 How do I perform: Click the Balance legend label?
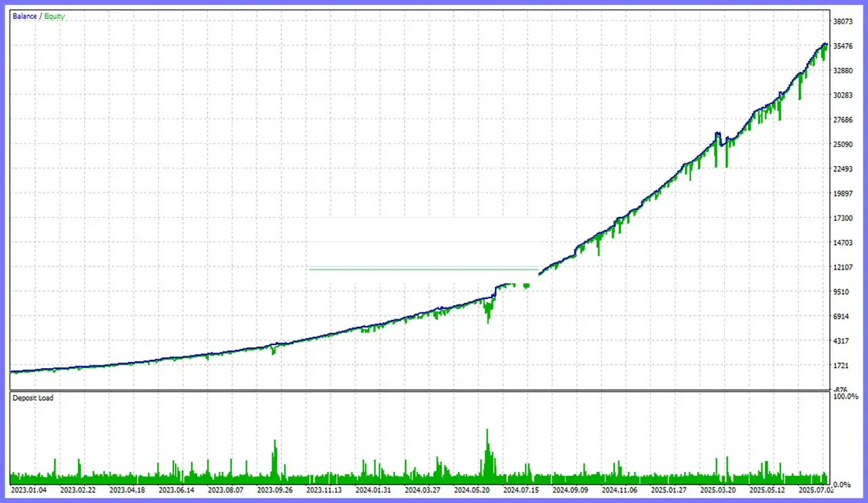[x=26, y=16]
